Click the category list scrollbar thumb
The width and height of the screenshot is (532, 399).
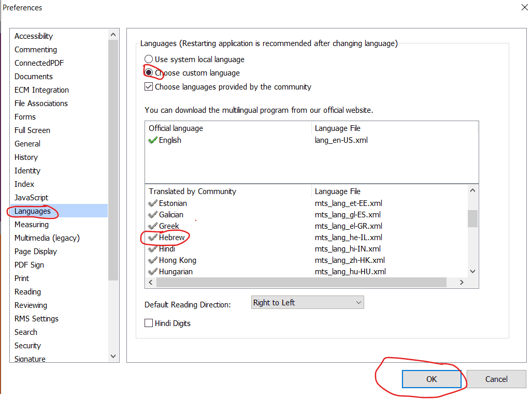click(x=113, y=160)
